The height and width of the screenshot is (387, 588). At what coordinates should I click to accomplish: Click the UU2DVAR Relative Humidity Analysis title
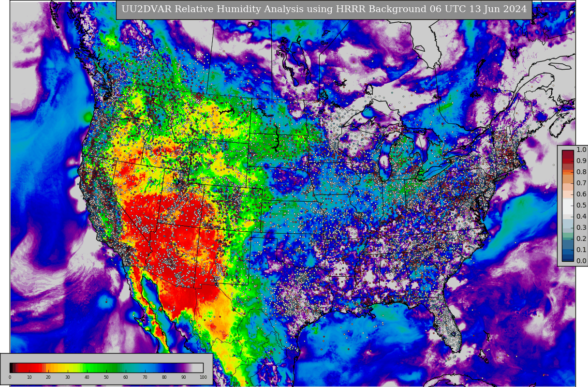click(x=324, y=9)
